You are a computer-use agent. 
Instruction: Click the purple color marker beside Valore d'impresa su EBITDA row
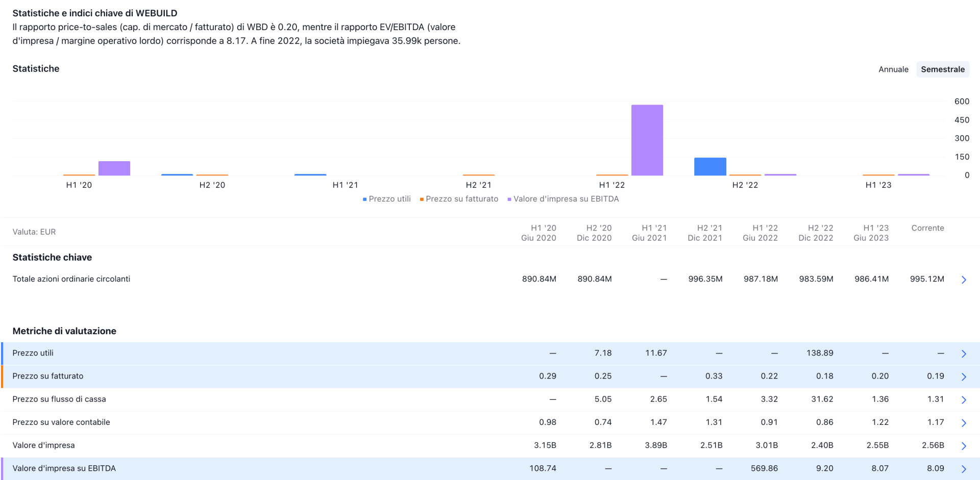point(2,468)
